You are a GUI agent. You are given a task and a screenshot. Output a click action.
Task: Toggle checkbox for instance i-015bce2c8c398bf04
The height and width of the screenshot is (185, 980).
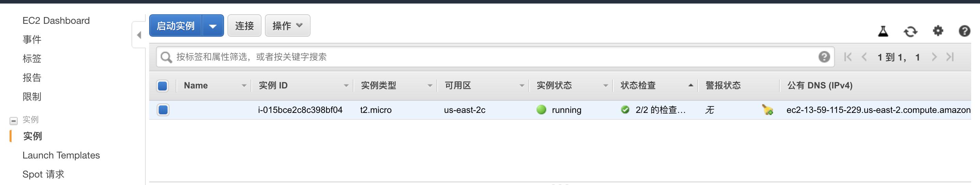point(163,110)
